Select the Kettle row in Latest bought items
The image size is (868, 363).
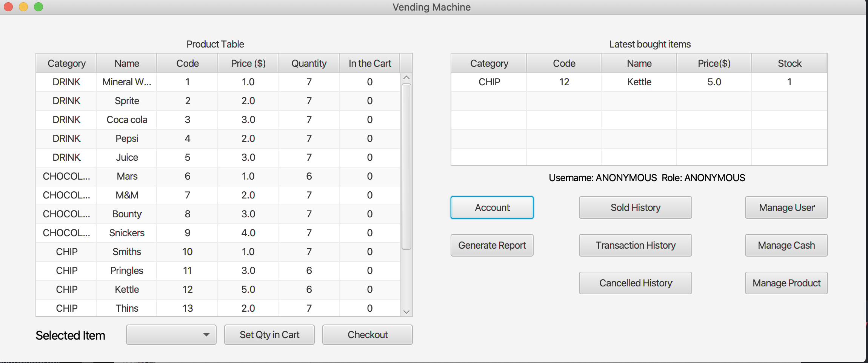pyautogui.click(x=639, y=82)
